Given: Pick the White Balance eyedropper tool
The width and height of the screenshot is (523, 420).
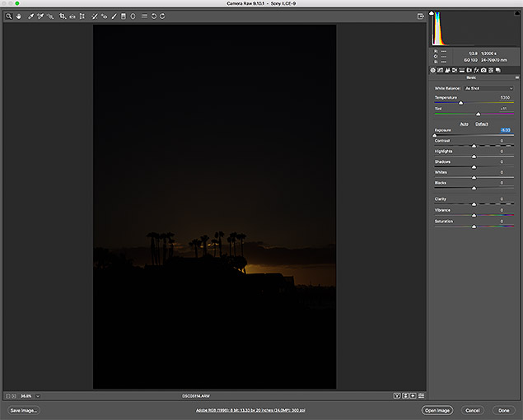Looking at the screenshot, I should click(30, 16).
